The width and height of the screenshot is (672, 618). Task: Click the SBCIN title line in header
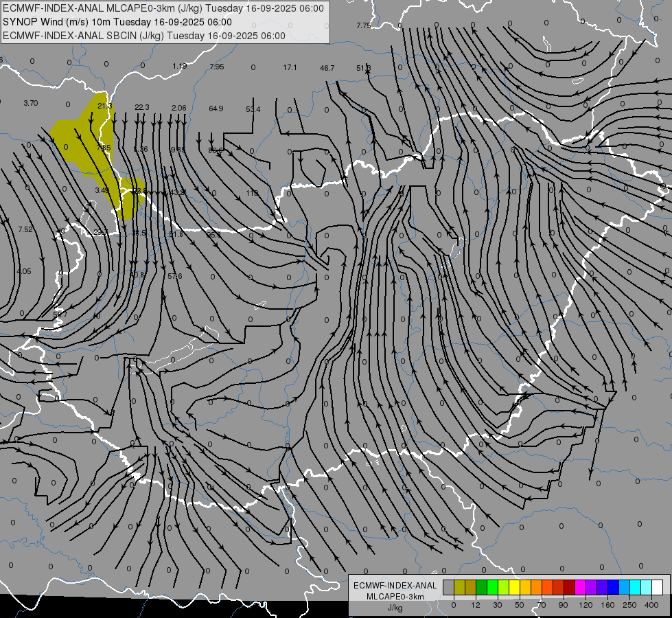pos(144,36)
